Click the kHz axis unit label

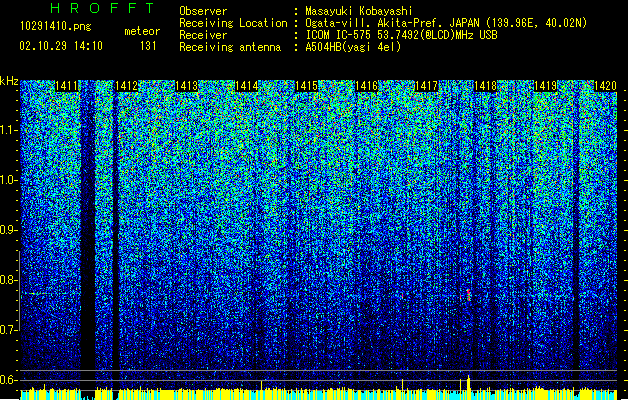(9, 81)
